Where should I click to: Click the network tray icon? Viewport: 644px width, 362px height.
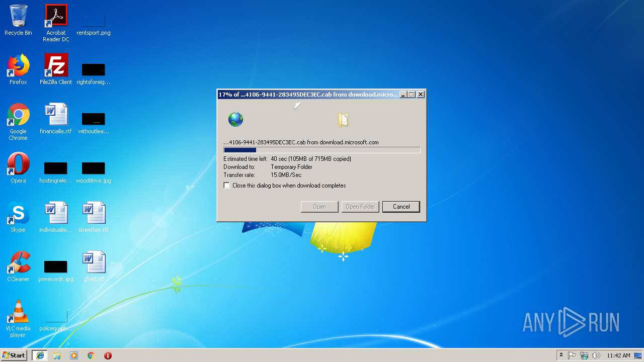(584, 355)
